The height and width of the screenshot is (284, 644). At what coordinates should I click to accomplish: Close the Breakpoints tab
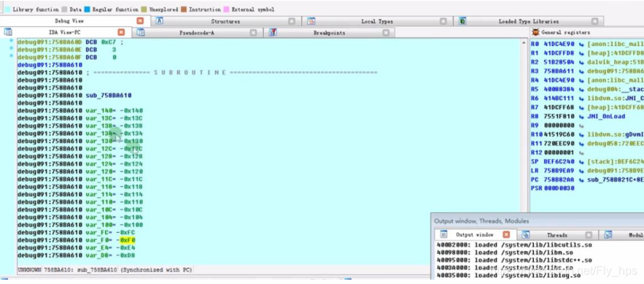coord(386,32)
